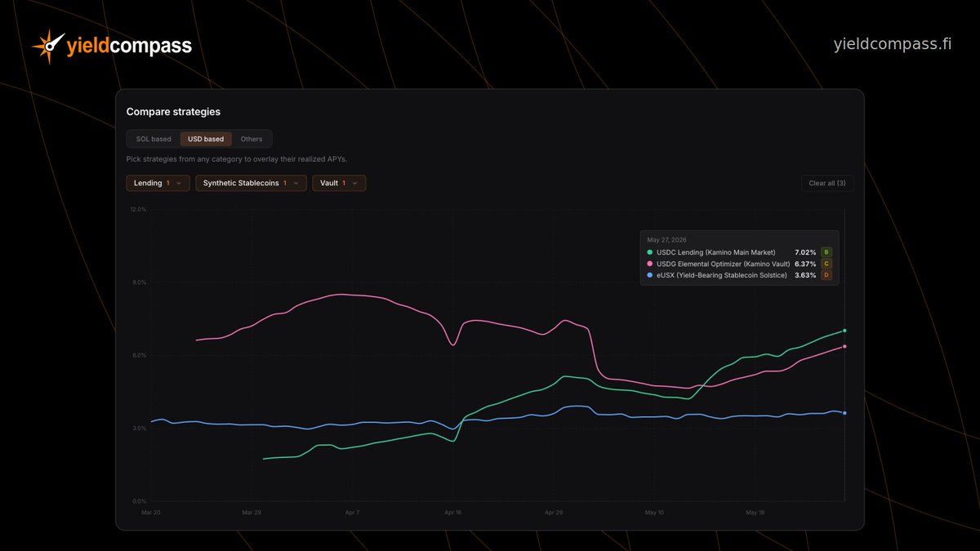Click the 3.0% y-axis label
The width and height of the screenshot is (980, 551).
140,428
